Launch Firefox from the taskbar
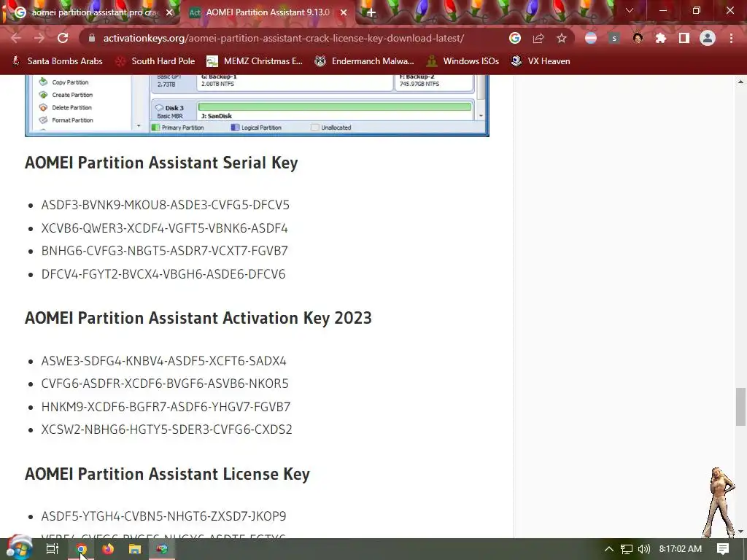747x560 pixels. [108, 549]
